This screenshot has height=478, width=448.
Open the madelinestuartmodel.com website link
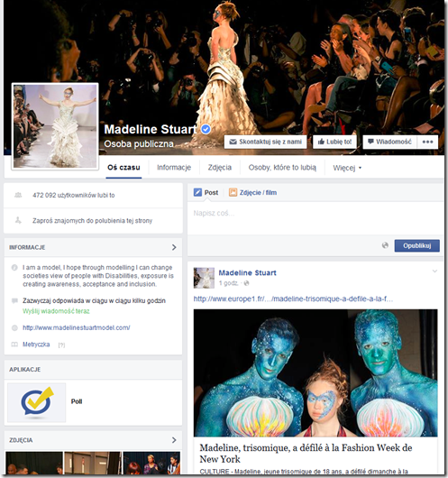(x=77, y=327)
